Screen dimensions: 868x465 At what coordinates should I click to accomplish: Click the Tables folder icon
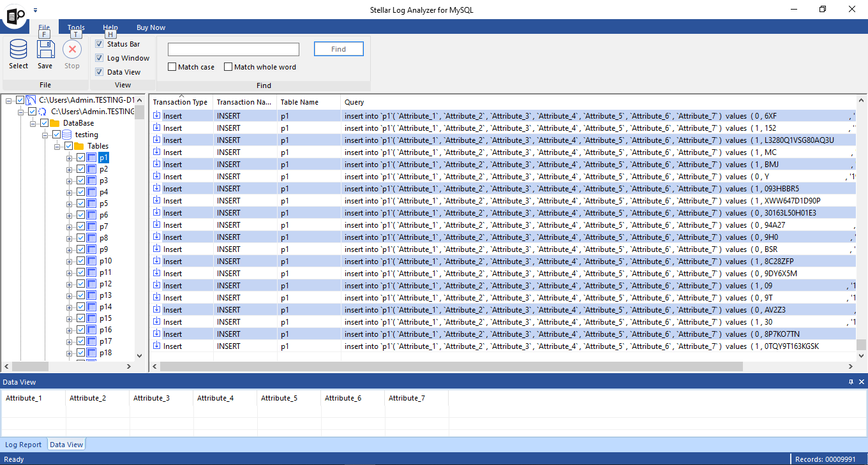click(80, 146)
